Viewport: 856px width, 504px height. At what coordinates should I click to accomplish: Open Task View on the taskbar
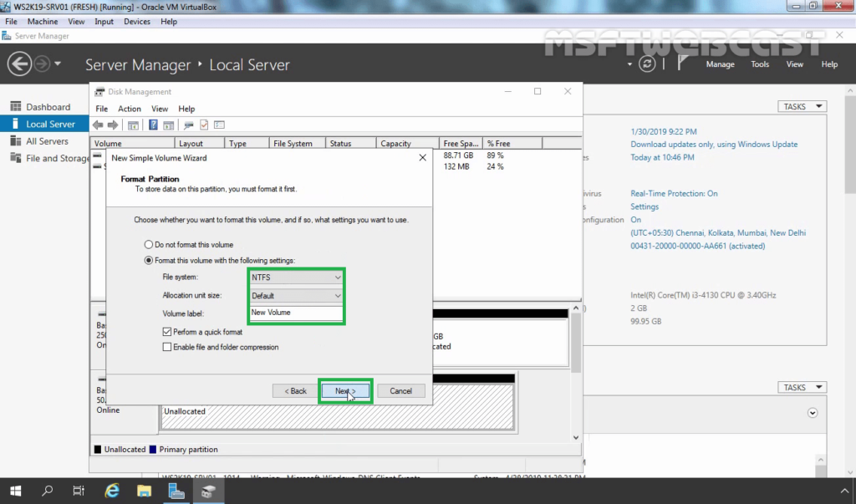[x=79, y=491]
